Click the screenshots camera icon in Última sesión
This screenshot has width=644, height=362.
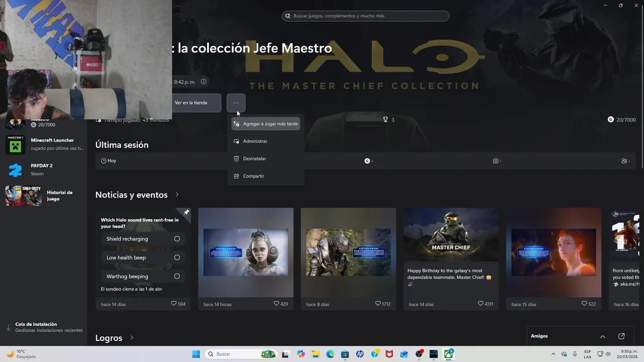[x=496, y=161]
